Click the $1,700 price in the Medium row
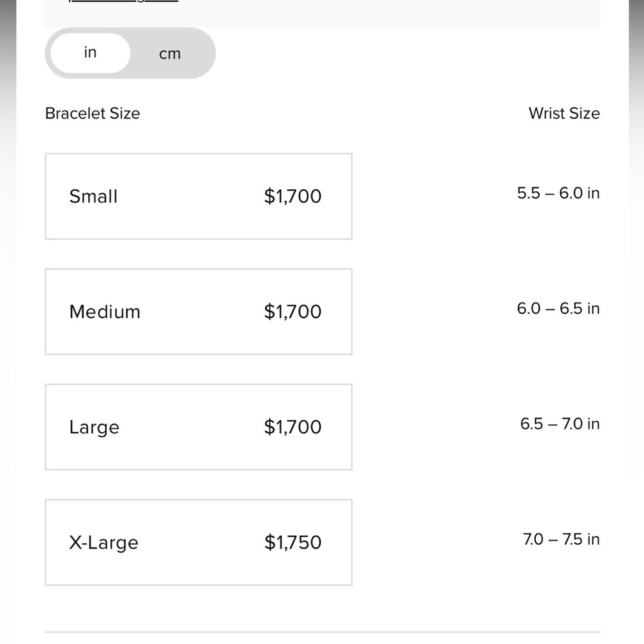The image size is (644, 644). point(292,312)
